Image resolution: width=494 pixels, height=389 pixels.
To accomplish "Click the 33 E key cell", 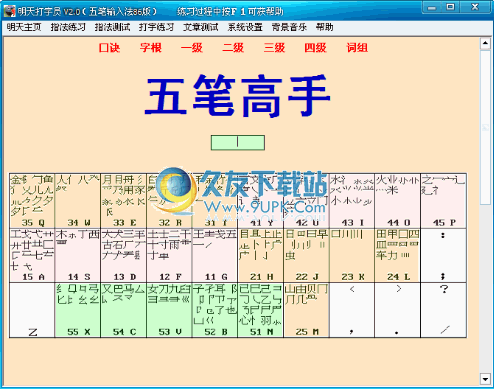I will [x=123, y=201].
